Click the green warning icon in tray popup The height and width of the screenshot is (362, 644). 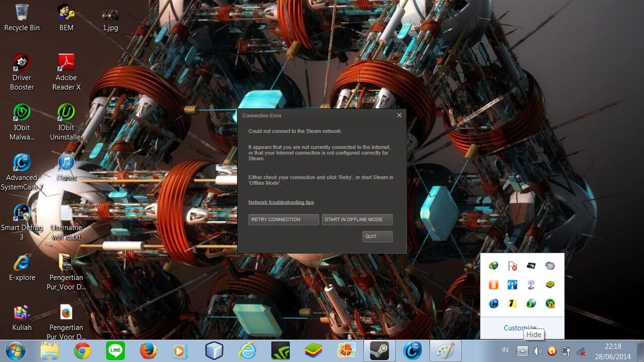point(550,304)
